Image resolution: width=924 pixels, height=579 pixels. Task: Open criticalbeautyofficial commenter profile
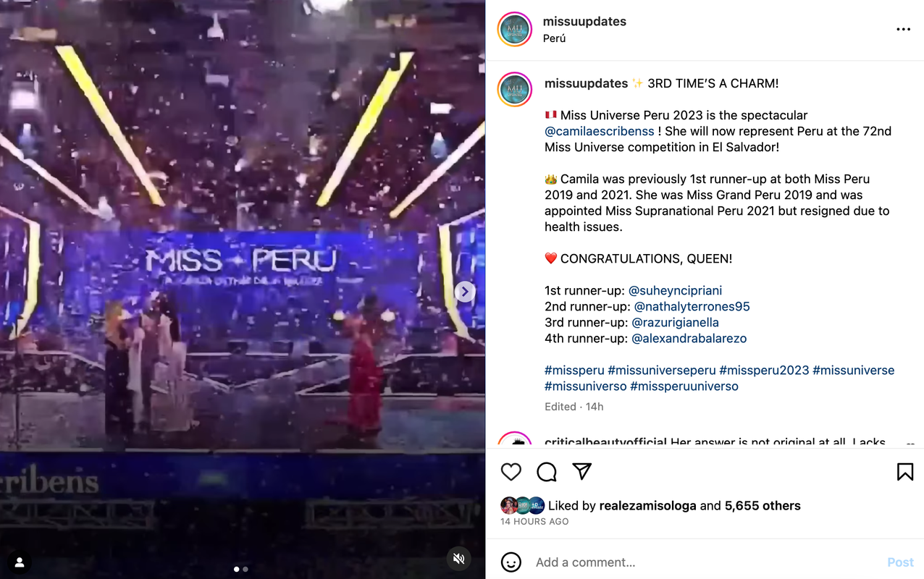pos(605,441)
